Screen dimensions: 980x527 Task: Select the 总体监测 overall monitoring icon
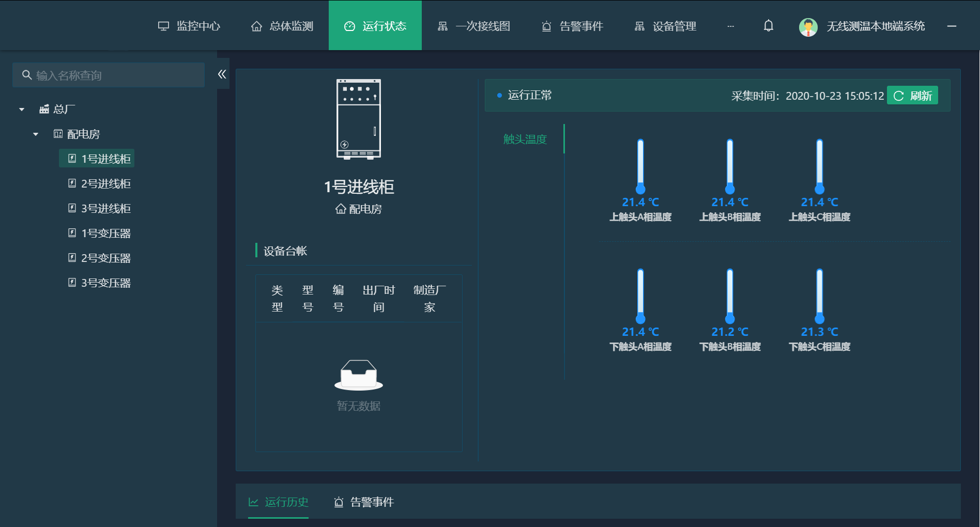click(x=257, y=26)
